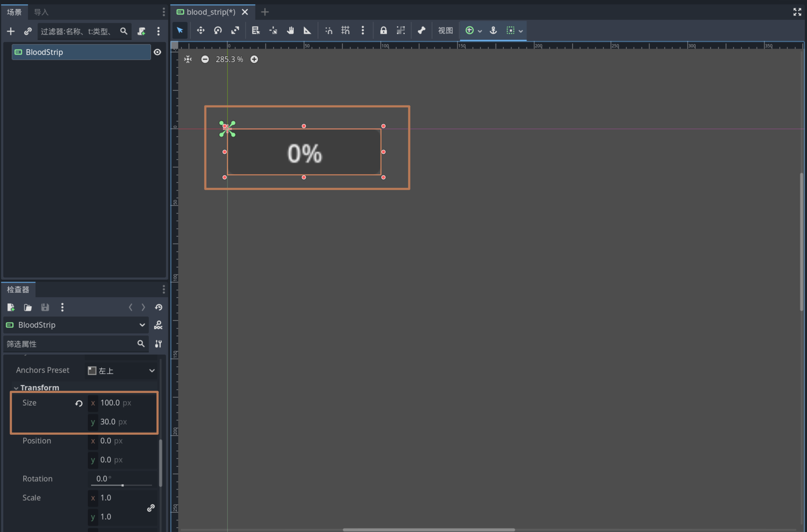Edit the Size y value 30.0
807x532 pixels.
(122, 422)
